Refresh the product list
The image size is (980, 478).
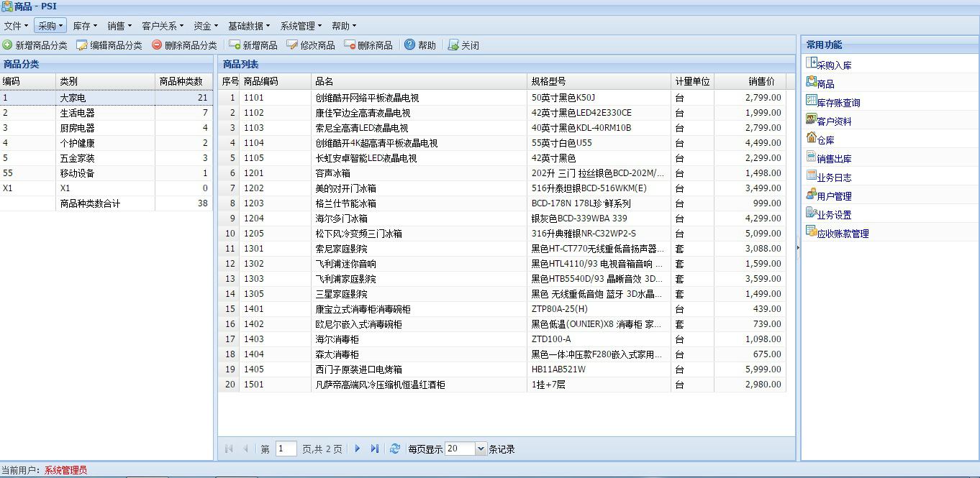pos(395,449)
